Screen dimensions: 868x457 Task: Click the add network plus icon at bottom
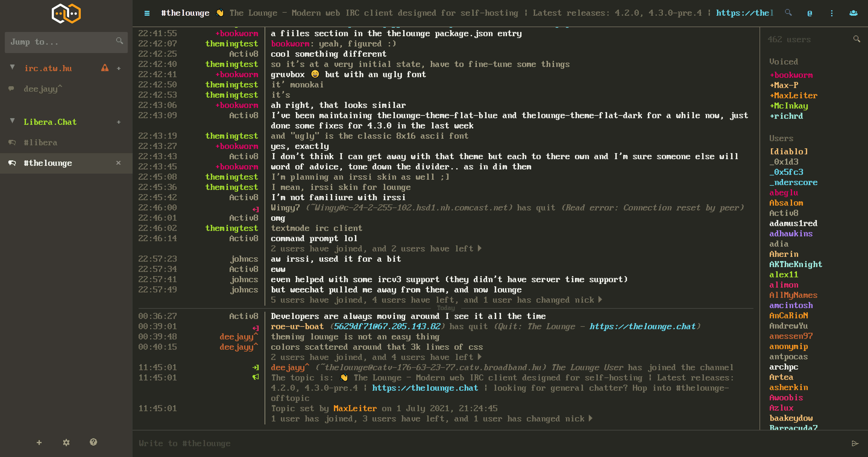point(39,443)
